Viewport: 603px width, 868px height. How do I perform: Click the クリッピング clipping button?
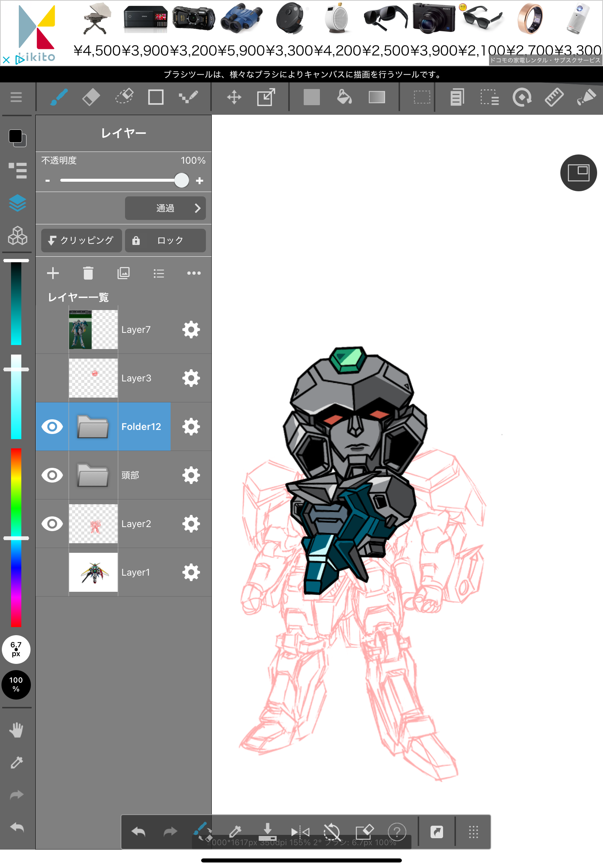(81, 240)
